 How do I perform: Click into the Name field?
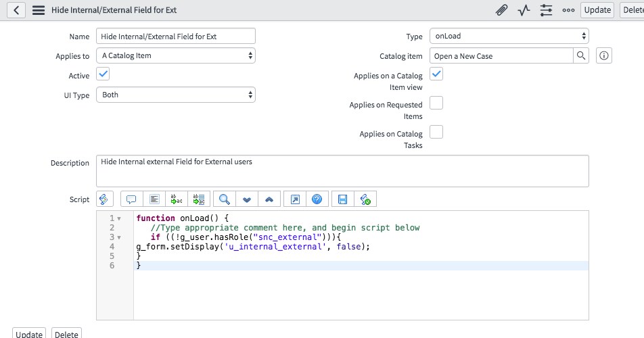click(x=176, y=36)
